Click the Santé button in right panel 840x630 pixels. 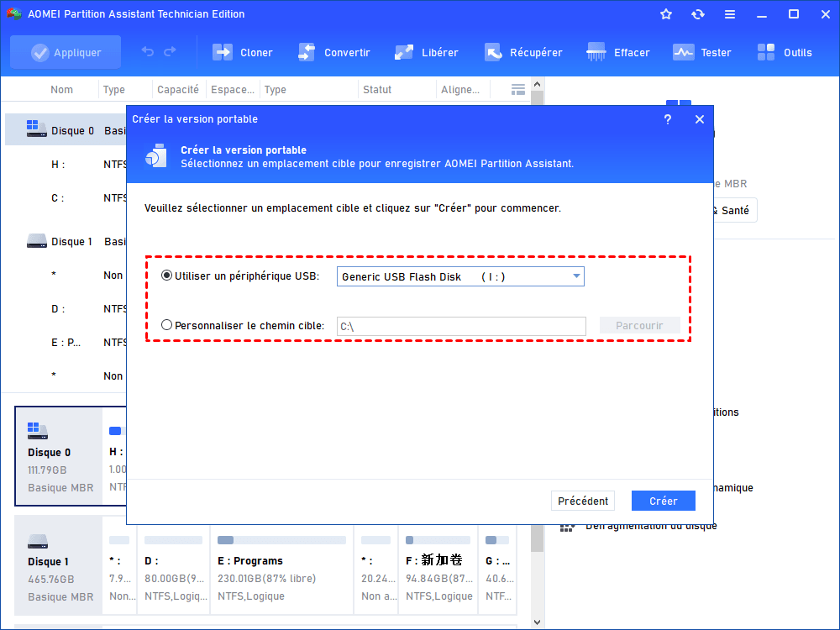[734, 211]
